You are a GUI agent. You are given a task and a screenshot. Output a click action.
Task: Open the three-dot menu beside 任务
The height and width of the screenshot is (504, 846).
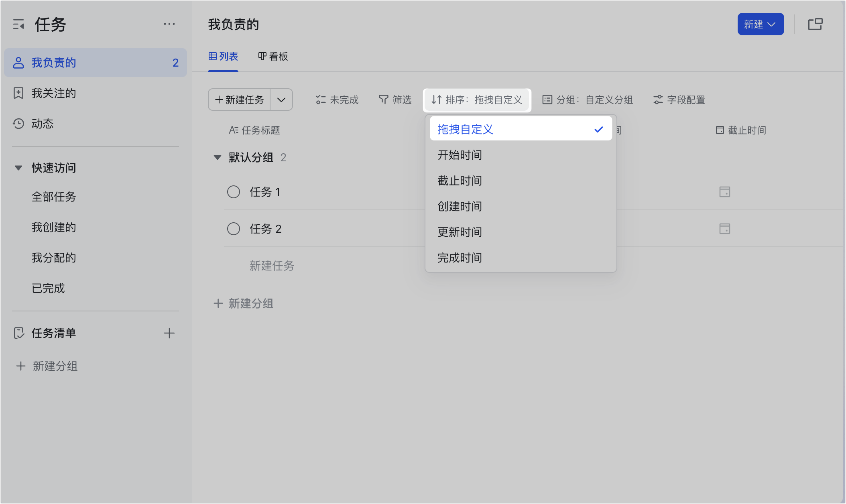169,24
